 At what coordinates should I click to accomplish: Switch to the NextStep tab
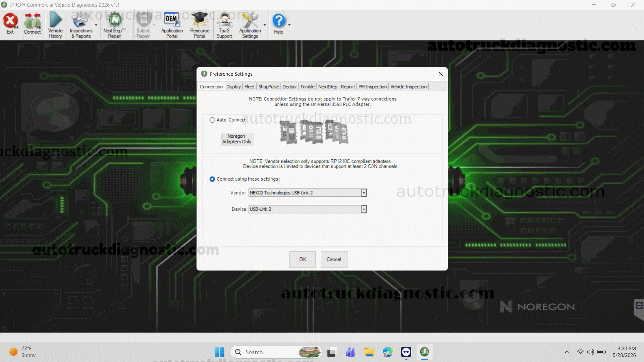click(328, 86)
